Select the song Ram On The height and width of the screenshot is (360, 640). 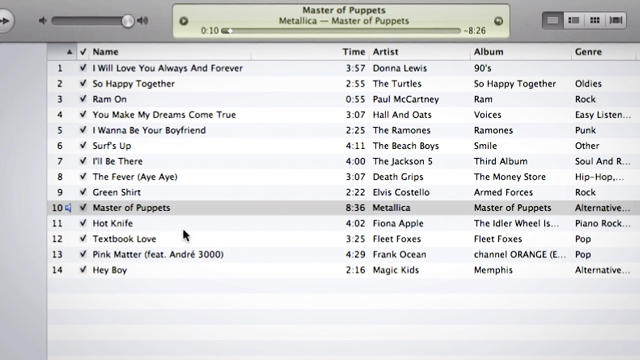click(109, 99)
